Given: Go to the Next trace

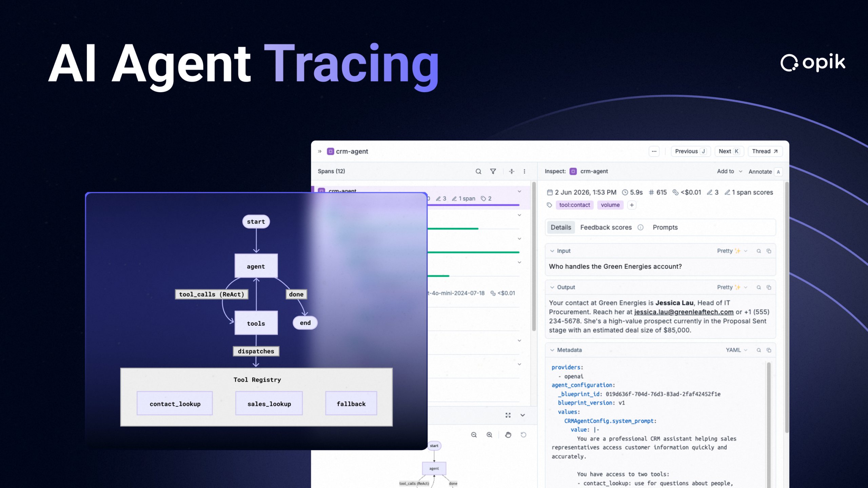Looking at the screenshot, I should tap(729, 151).
